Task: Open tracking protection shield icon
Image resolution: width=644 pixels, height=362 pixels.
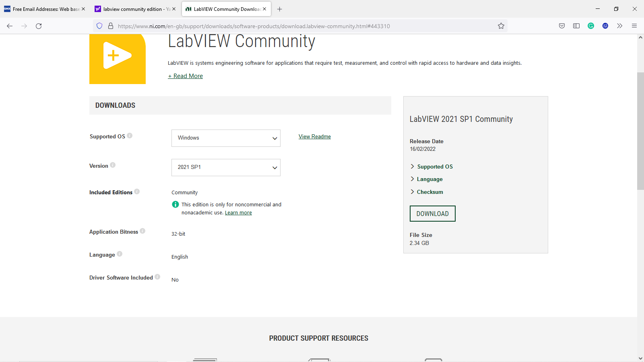Action: (99, 26)
